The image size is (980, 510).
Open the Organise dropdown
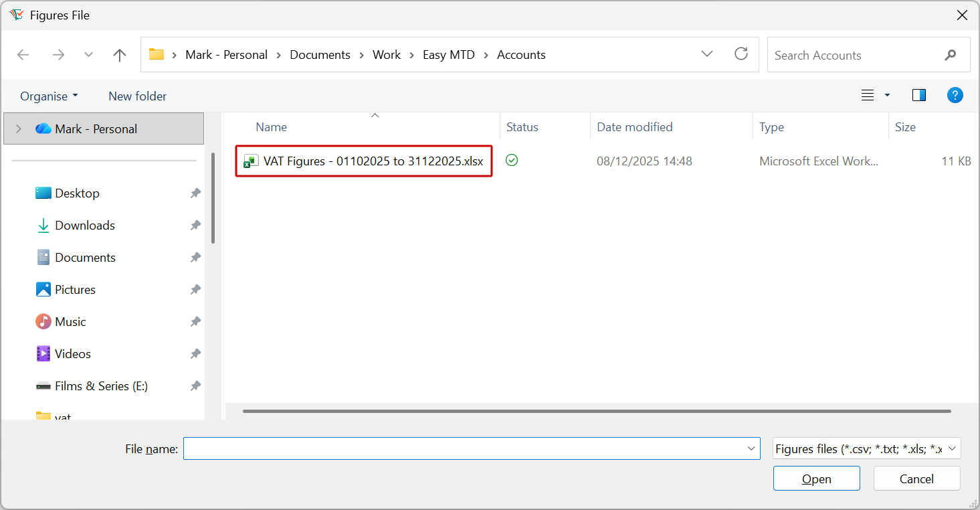48,96
